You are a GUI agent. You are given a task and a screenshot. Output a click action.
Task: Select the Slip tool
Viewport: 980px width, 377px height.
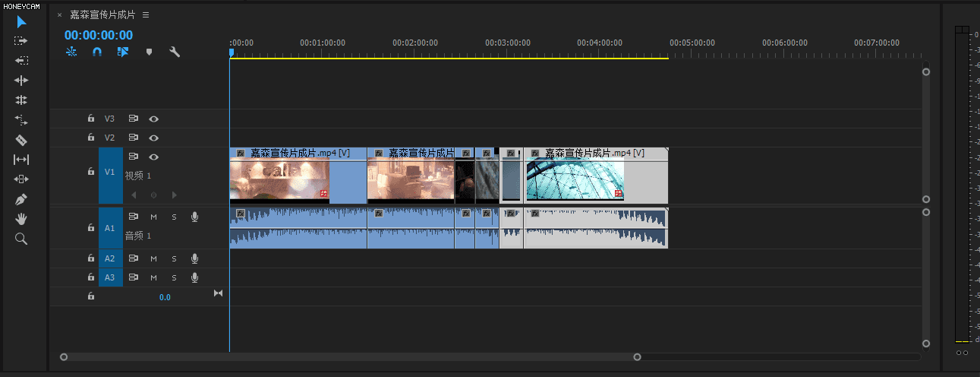pos(21,160)
